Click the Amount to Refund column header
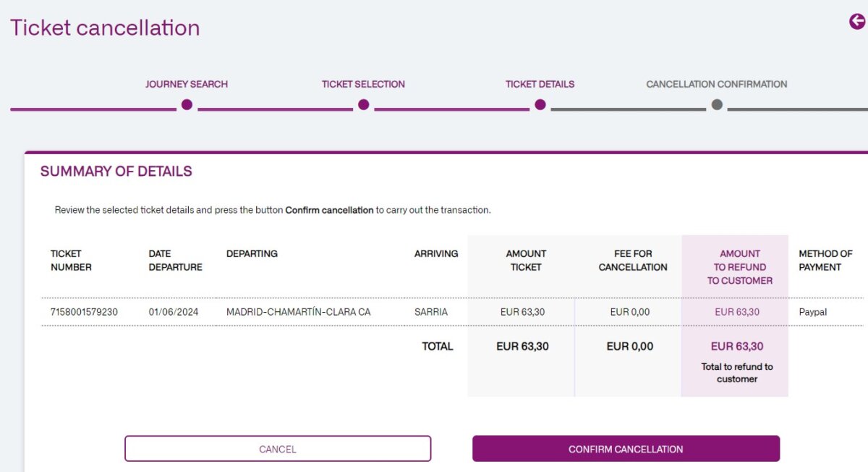 click(x=739, y=267)
